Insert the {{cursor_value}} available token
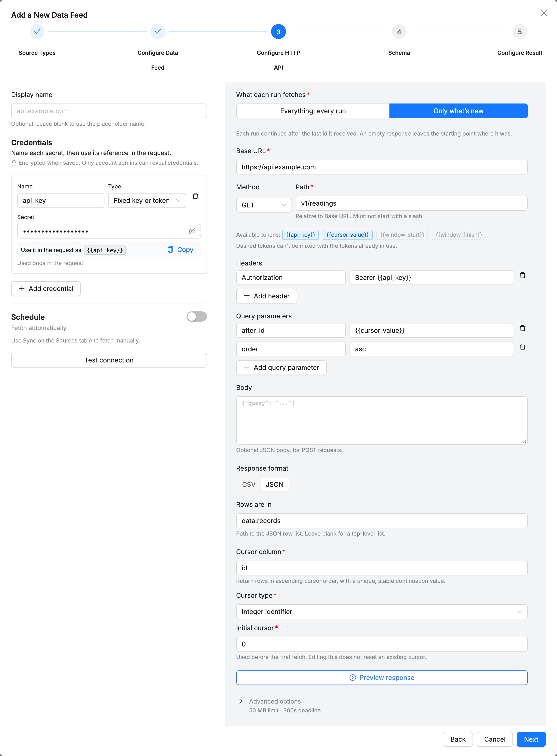 348,235
